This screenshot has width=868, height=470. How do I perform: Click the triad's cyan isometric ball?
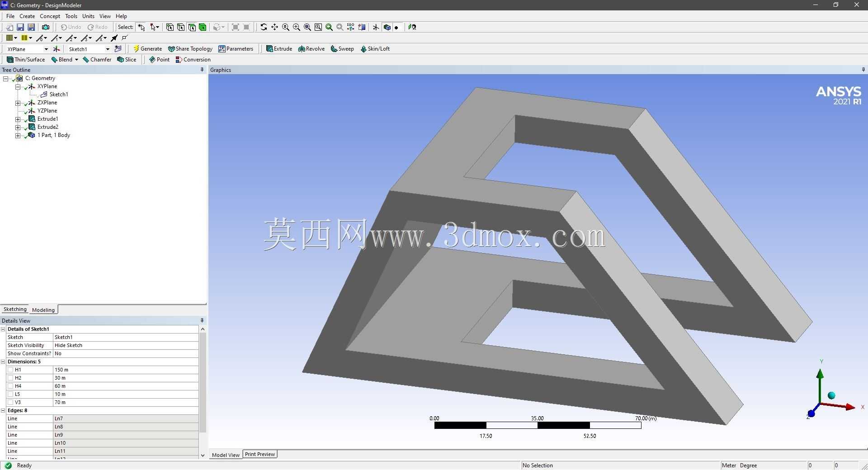pos(831,396)
